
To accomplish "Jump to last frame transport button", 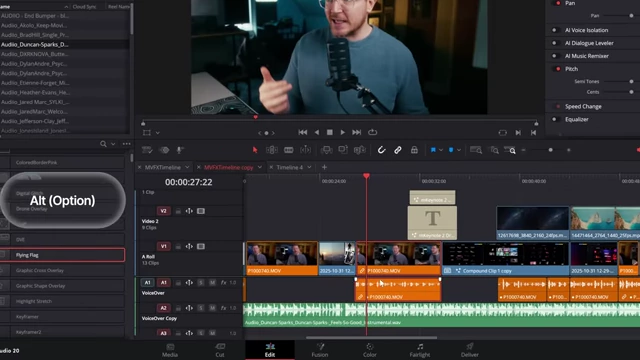I will [357, 132].
